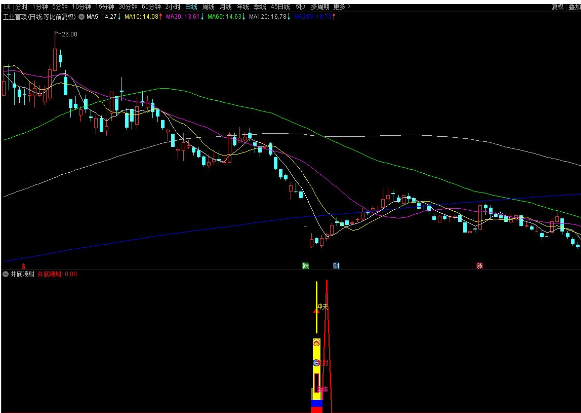Click the round icon beside sub-indicator name
This screenshot has width=581, height=413.
[x=5, y=274]
